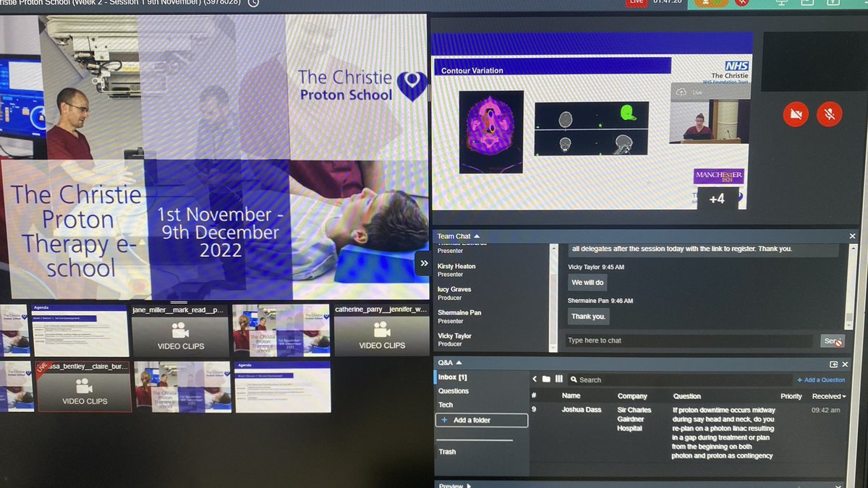868x488 pixels.
Task: Toggle the red camera-off button
Action: (x=796, y=114)
